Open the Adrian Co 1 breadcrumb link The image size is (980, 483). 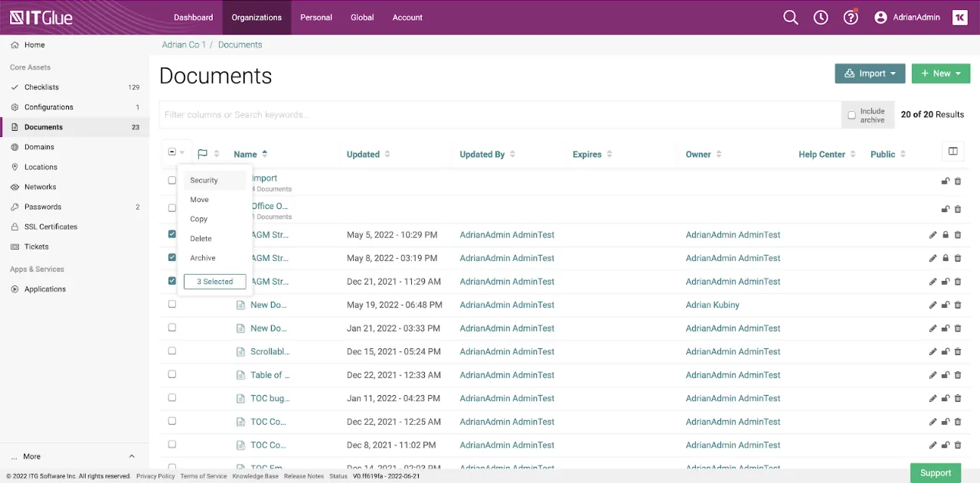click(184, 45)
